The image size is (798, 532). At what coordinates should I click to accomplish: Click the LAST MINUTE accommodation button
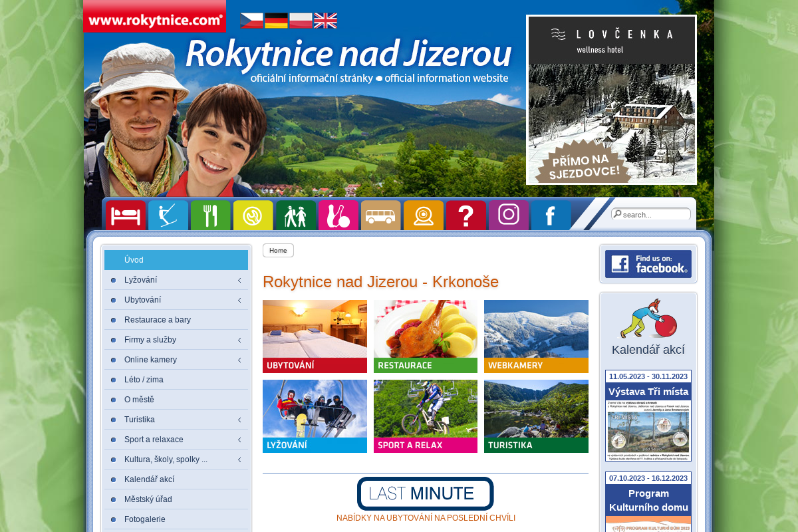426,494
